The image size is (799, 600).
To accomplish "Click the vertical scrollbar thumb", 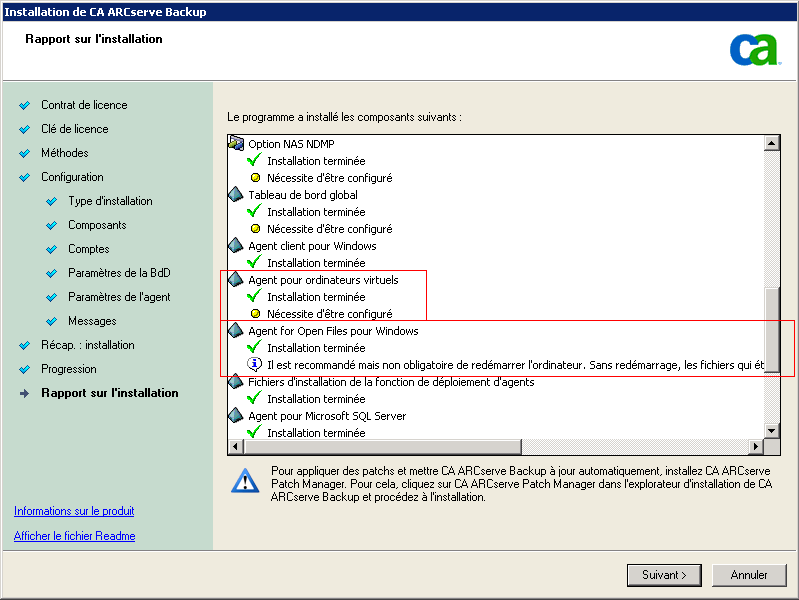I will click(x=772, y=330).
